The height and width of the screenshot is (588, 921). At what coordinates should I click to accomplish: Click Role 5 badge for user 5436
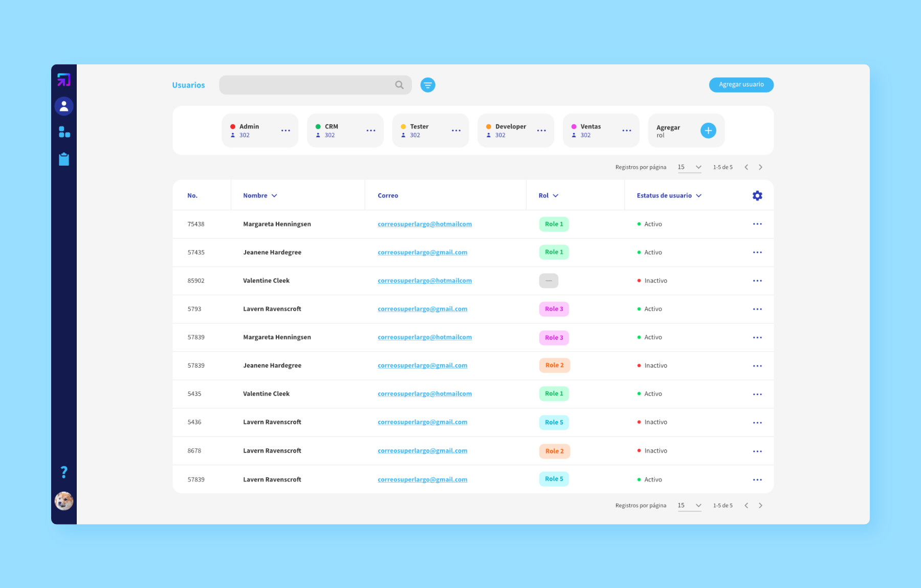click(554, 422)
